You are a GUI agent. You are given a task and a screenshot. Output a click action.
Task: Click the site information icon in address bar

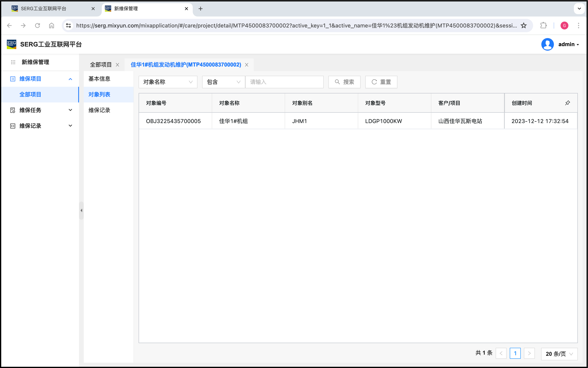point(69,26)
